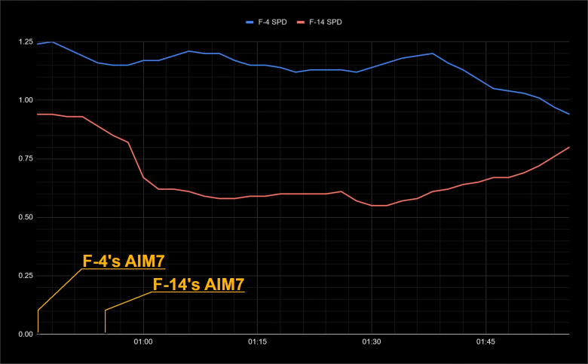Click the 0.50 y-axis label
This screenshot has height=364, width=588.
[x=24, y=217]
